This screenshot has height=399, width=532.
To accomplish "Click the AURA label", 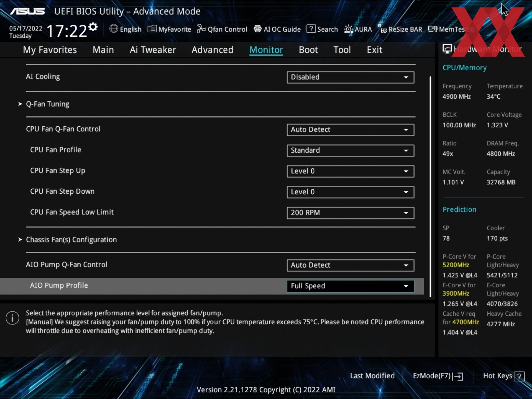I will [x=363, y=29].
